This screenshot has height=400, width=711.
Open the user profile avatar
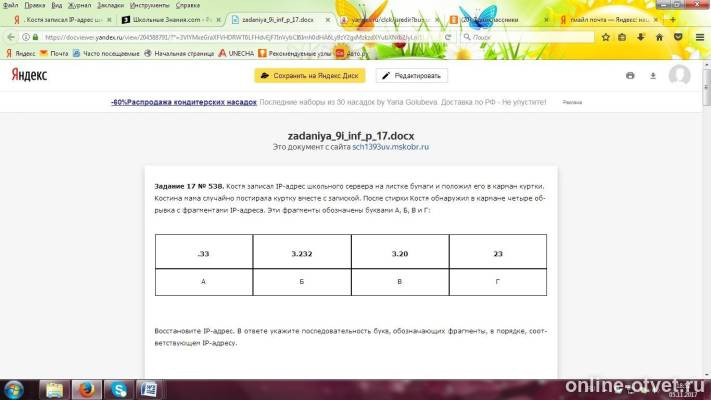[x=679, y=75]
